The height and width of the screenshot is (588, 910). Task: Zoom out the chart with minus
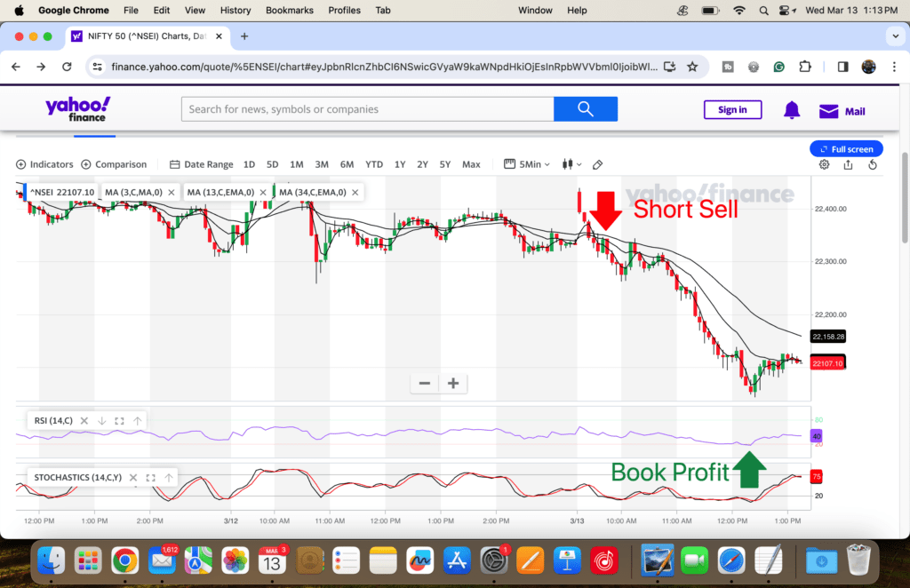(x=424, y=384)
